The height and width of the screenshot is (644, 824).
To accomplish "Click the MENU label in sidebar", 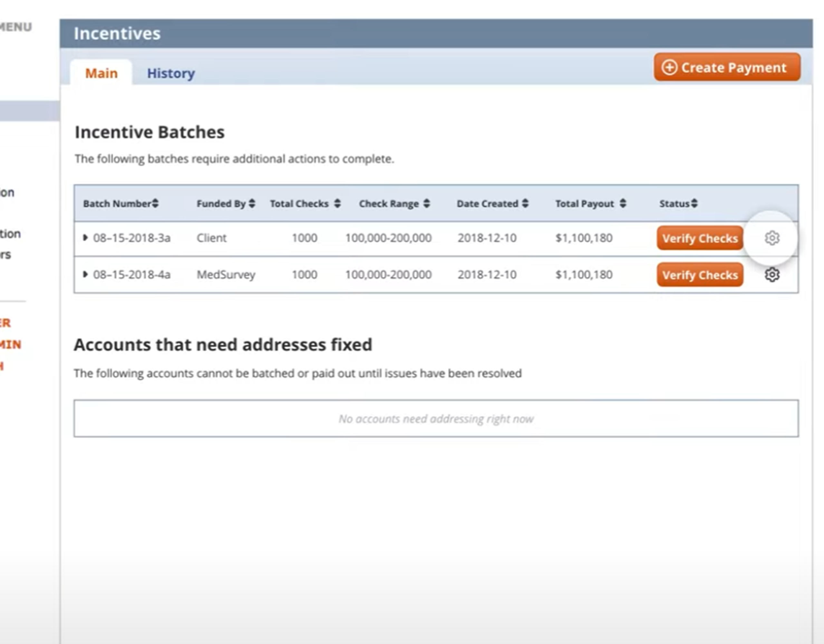I will 16,27.
